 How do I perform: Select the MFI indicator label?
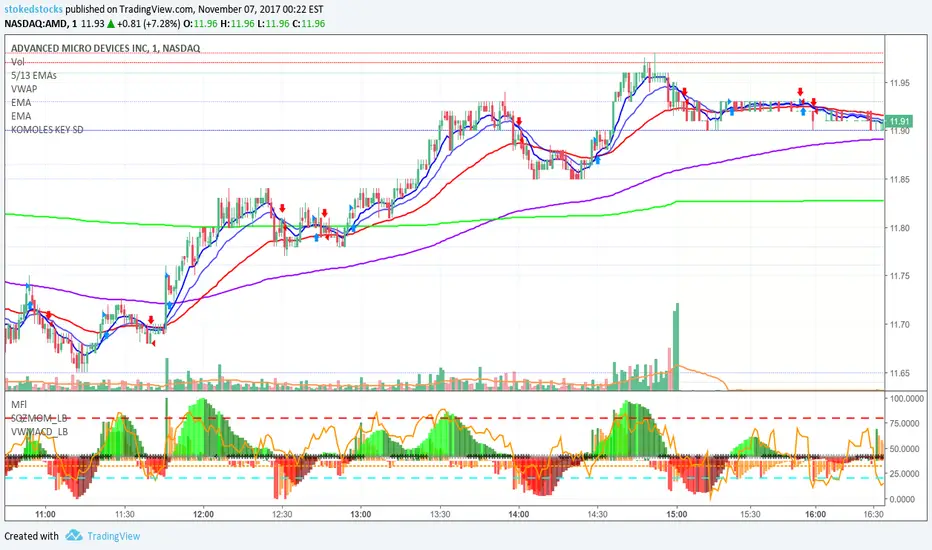18,404
